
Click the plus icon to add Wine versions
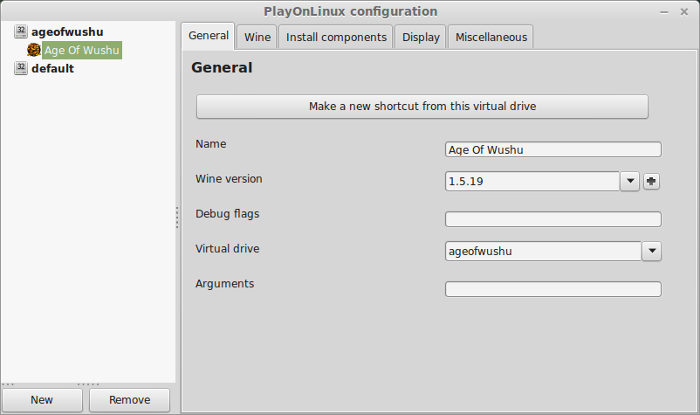click(x=651, y=181)
